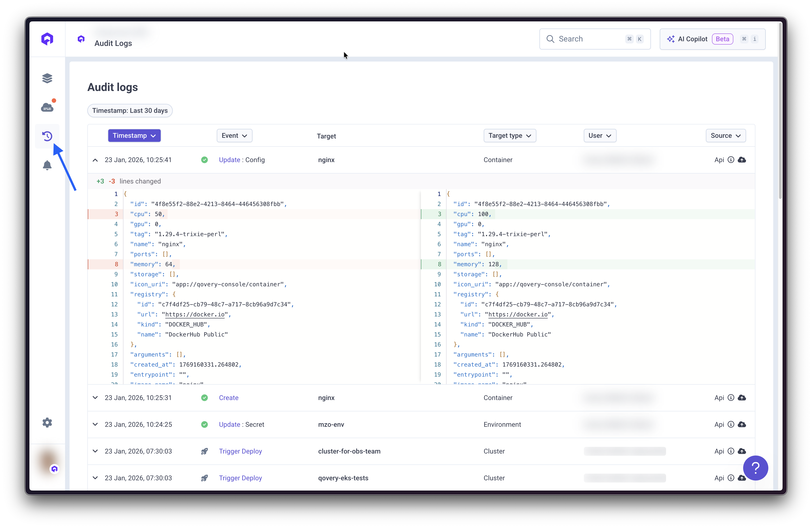Select the environments/layers icon in sidebar

(47, 78)
